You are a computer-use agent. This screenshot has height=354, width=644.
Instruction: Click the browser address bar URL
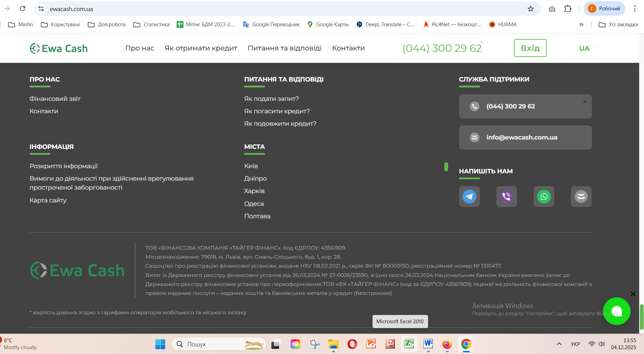click(71, 9)
